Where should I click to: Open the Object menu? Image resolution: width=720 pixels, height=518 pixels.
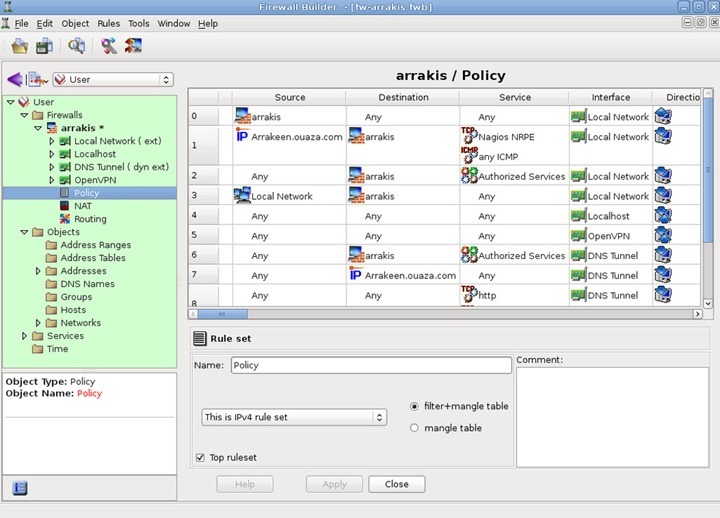(x=75, y=23)
